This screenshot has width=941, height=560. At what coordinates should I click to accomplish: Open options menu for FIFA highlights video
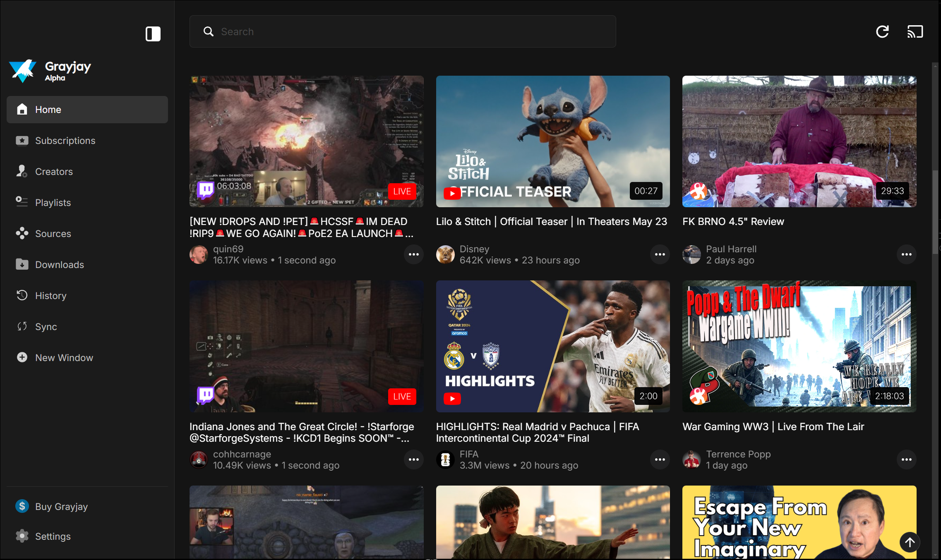point(660,459)
